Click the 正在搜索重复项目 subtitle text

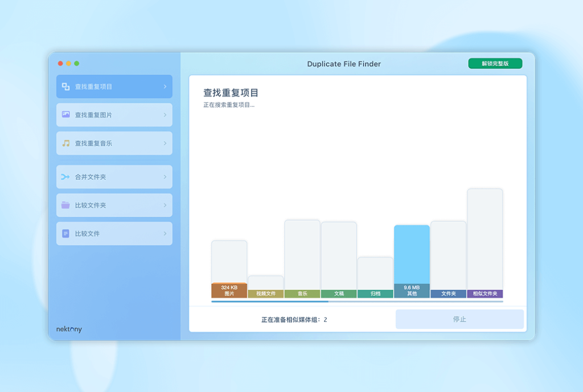pyautogui.click(x=229, y=105)
